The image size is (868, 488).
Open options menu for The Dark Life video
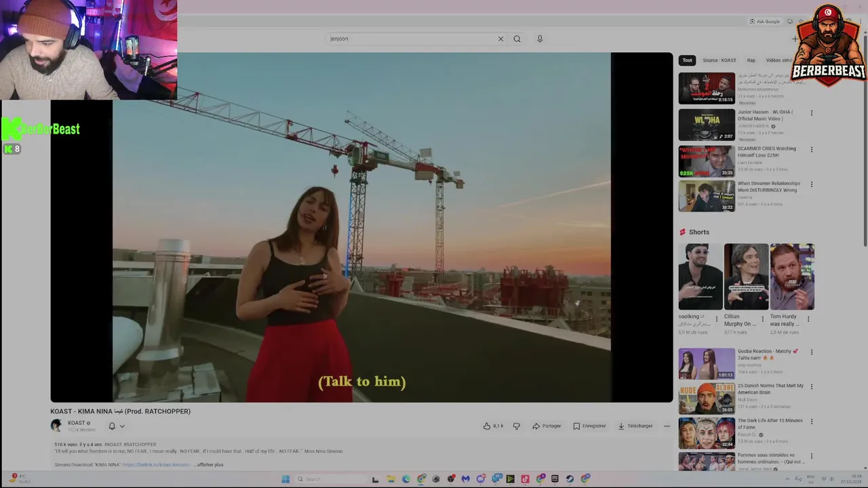coord(811,422)
